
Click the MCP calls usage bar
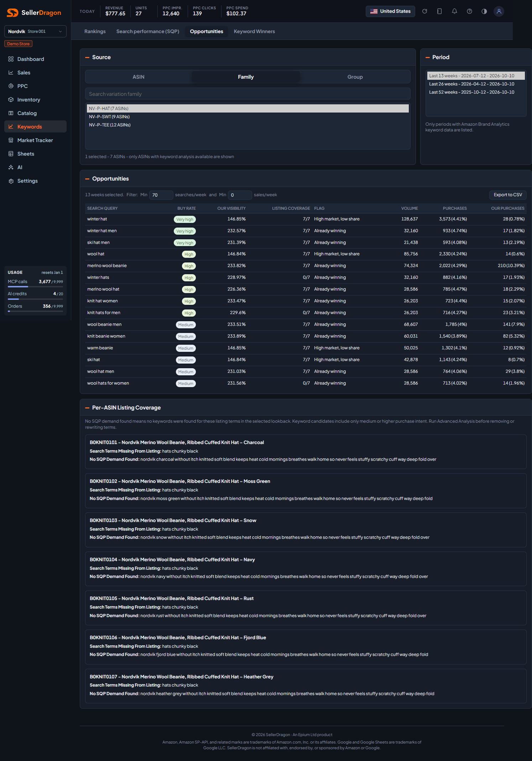[x=35, y=287]
